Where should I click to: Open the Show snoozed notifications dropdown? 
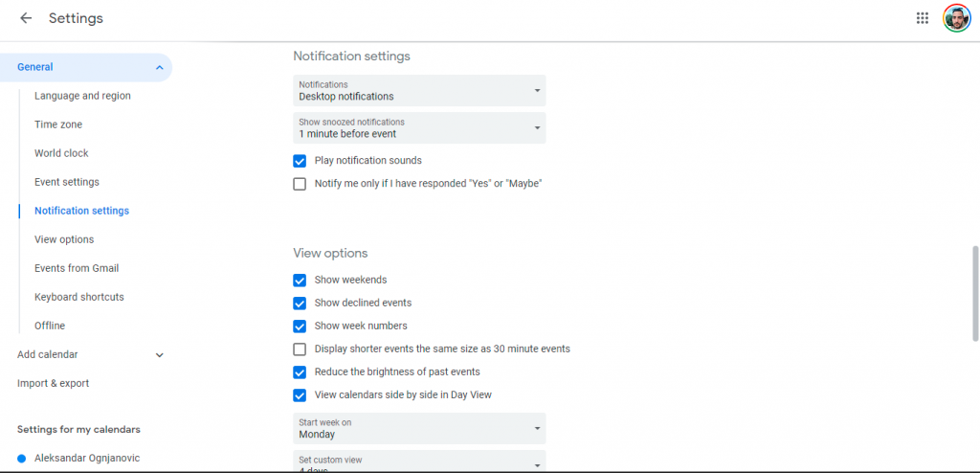click(419, 127)
